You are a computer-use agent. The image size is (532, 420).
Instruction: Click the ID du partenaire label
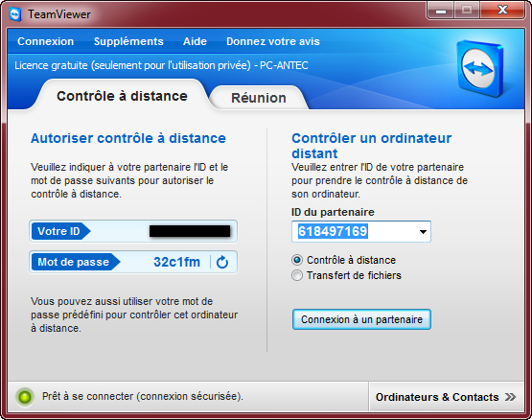333,212
